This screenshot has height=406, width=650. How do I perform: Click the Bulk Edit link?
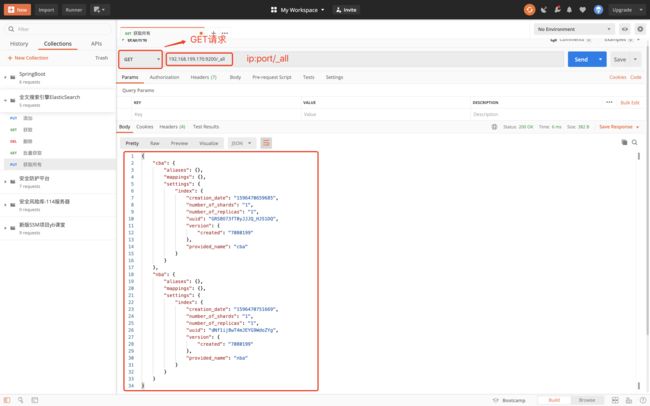pos(630,102)
